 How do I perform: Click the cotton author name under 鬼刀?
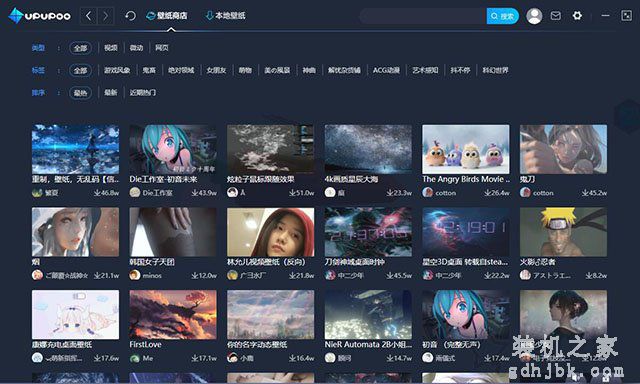[543, 193]
